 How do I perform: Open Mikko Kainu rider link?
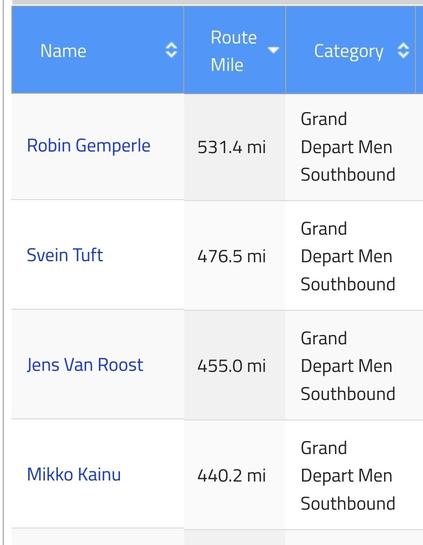click(x=74, y=474)
